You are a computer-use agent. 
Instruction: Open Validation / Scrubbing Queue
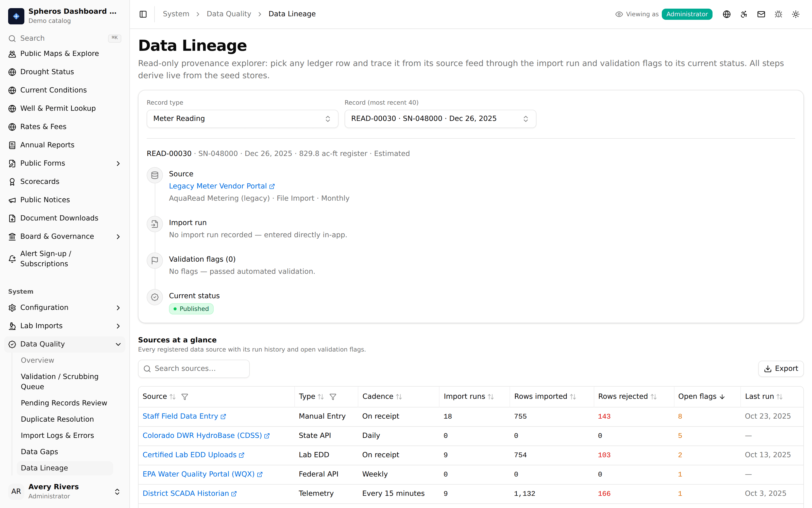pyautogui.click(x=65, y=382)
